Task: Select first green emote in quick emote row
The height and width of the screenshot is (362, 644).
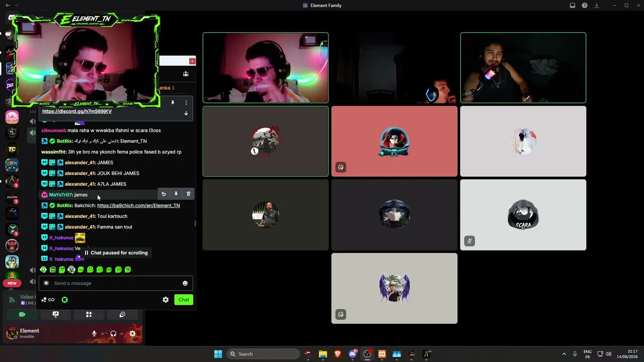Action: point(43,270)
